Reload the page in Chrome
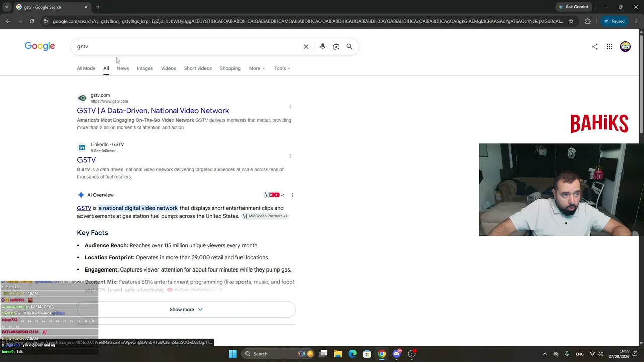This screenshot has height=362, width=644. point(32,21)
